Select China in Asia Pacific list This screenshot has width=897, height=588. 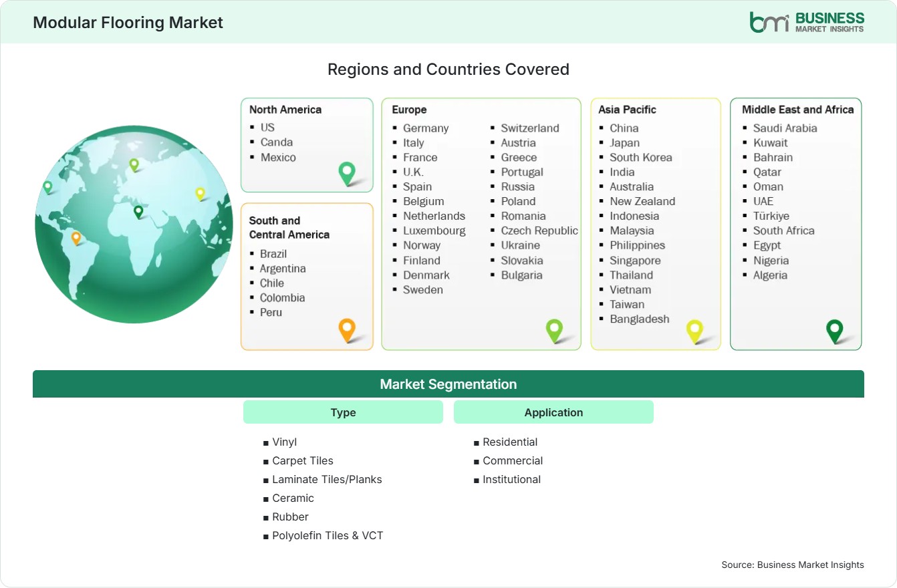pyautogui.click(x=624, y=128)
